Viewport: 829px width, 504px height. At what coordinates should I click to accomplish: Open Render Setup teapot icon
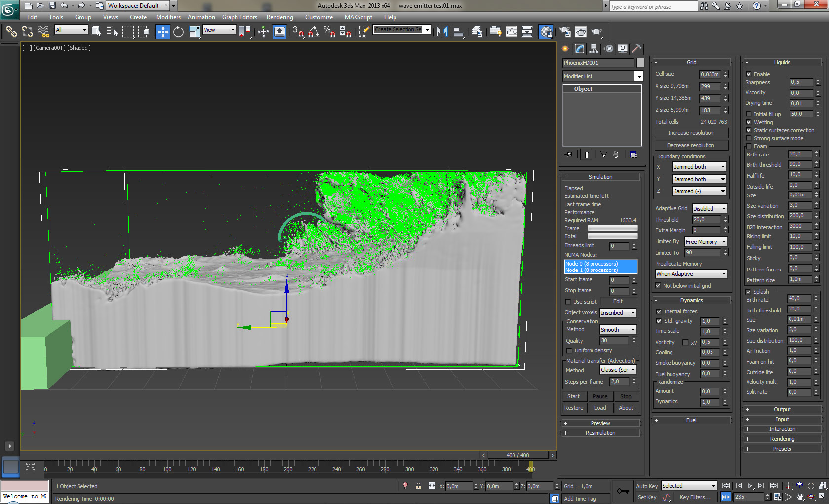[x=565, y=32]
